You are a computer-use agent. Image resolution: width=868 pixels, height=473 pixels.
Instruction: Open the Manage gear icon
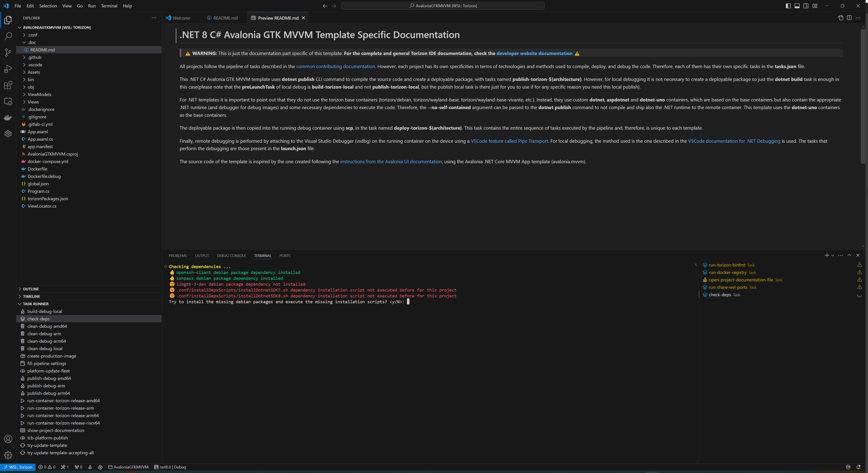(8, 455)
